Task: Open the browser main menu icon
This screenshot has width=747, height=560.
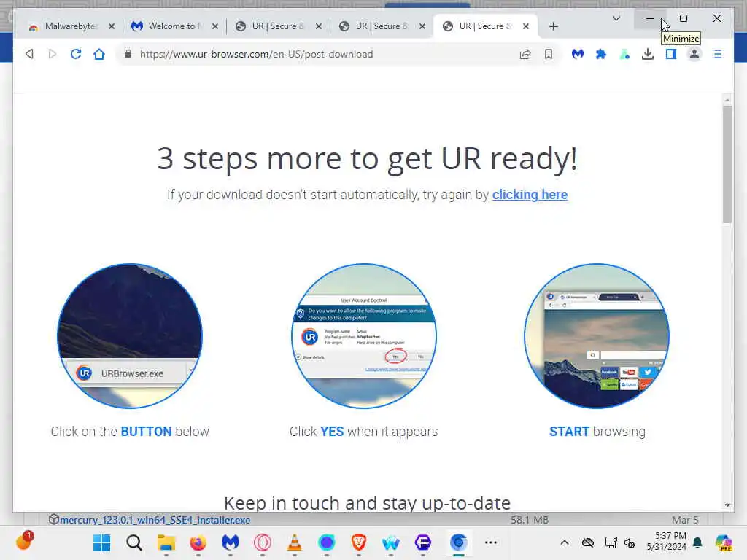Action: tap(718, 54)
